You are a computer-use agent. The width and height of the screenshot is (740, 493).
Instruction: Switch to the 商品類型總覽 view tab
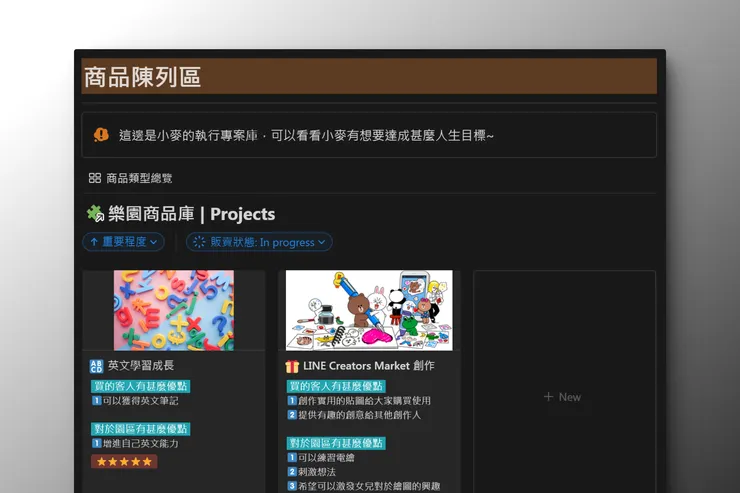click(x=131, y=178)
